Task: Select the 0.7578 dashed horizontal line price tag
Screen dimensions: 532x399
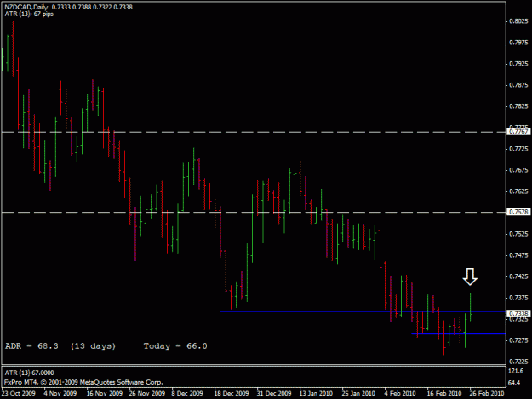Action: coord(518,212)
